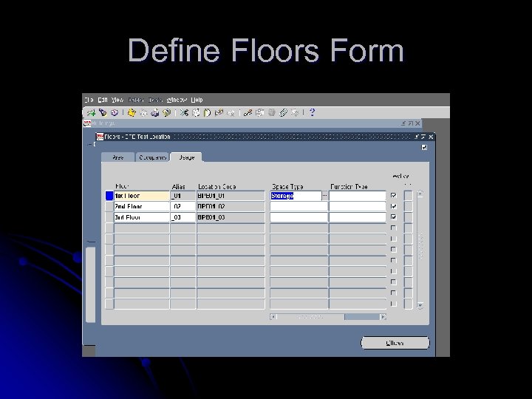This screenshot has width=532, height=399.
Task: Click the Delete Record toolbar icon
Action: click(x=231, y=112)
